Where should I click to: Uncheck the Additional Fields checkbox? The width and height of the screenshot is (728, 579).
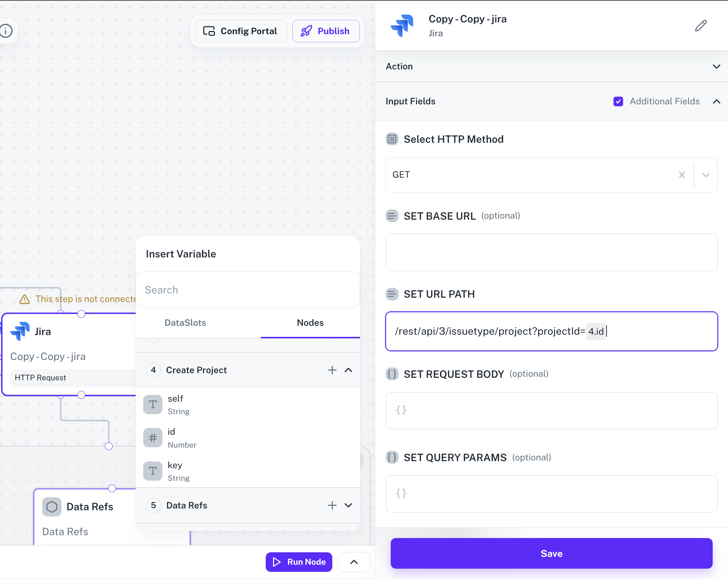(x=618, y=101)
